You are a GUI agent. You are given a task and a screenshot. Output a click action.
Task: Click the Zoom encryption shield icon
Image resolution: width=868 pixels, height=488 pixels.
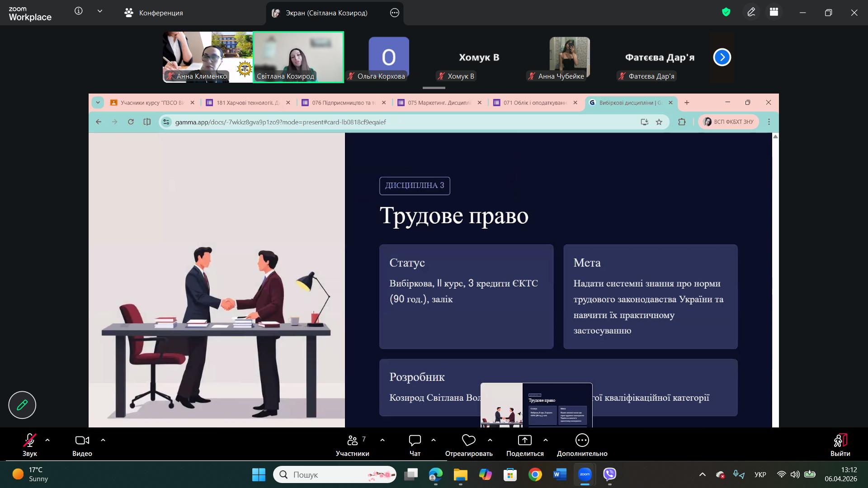(x=726, y=12)
